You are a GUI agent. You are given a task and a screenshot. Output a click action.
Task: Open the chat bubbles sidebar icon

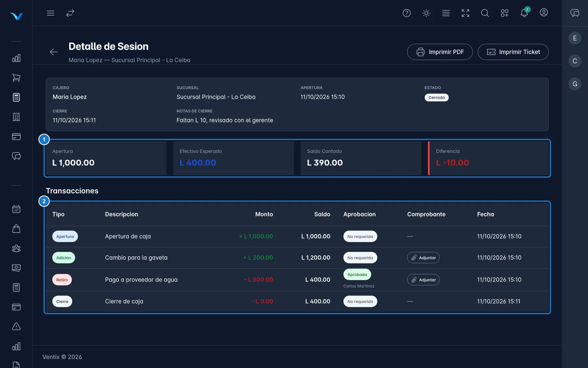(x=16, y=156)
